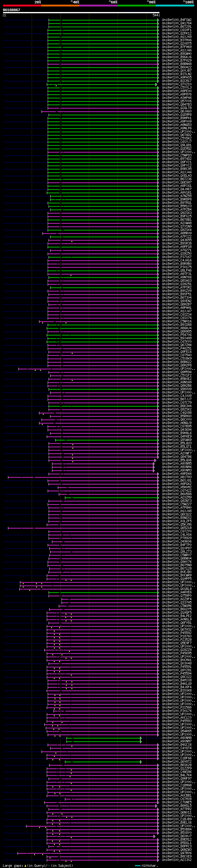Click the cyan =100char scale legend

(x=147, y=865)
